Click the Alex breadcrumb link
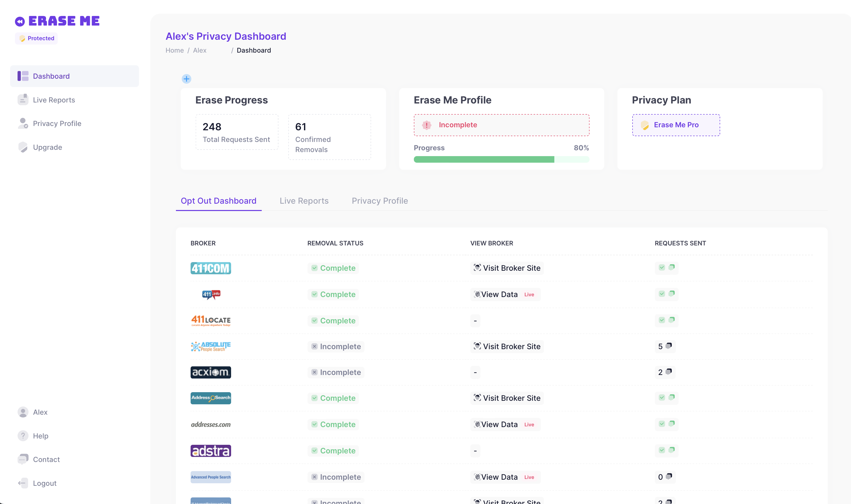 point(200,50)
